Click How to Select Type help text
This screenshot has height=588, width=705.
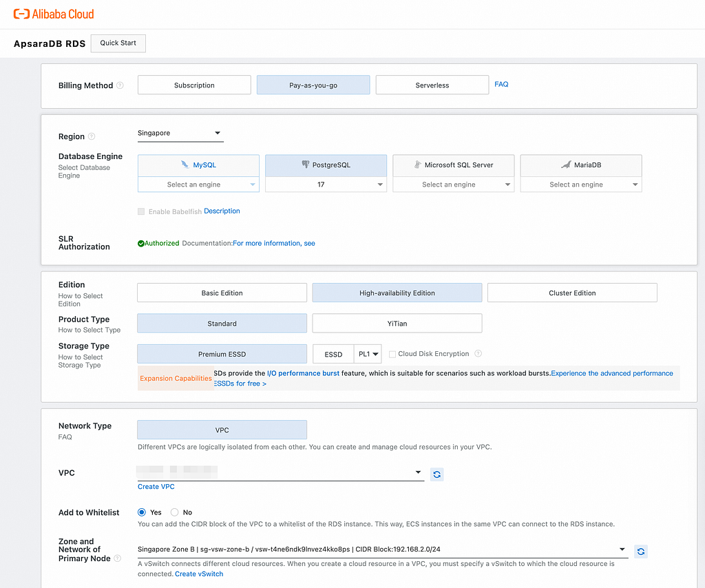click(x=90, y=330)
